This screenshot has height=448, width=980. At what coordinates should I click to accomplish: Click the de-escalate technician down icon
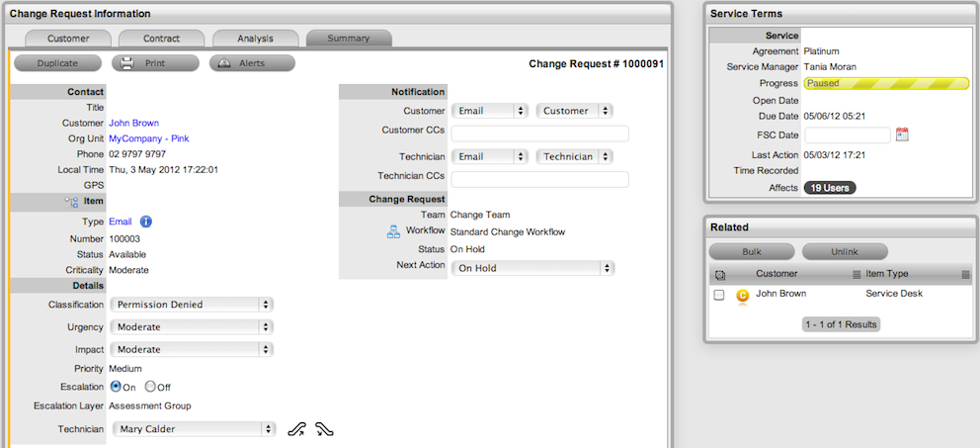324,429
